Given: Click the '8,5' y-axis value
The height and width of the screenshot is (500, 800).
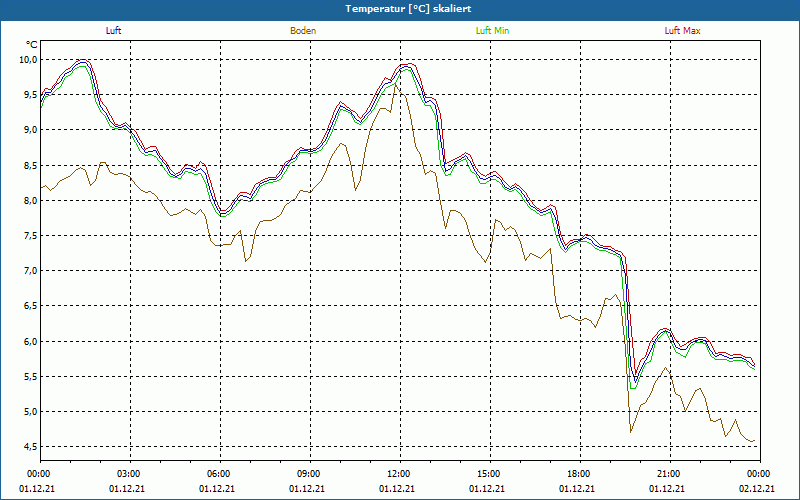Looking at the screenshot, I should 31,165.
